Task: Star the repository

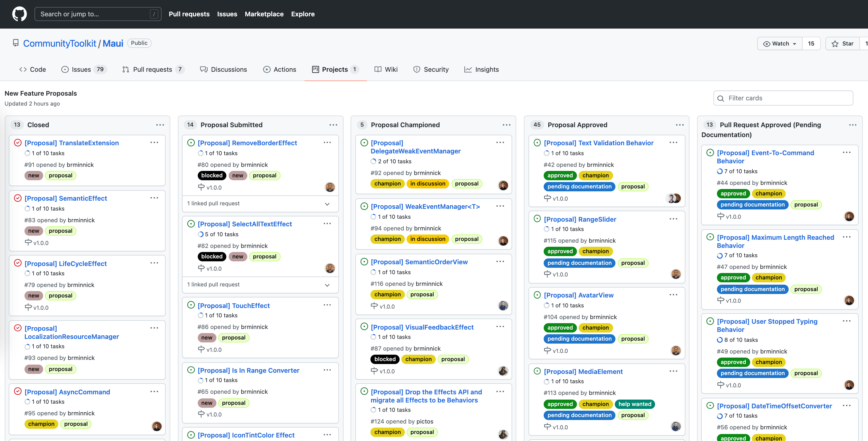Action: tap(843, 43)
